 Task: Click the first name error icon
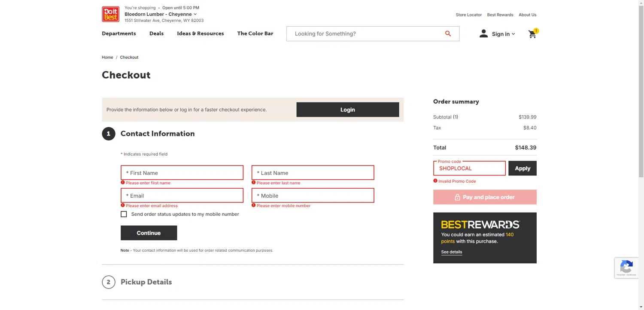[123, 183]
